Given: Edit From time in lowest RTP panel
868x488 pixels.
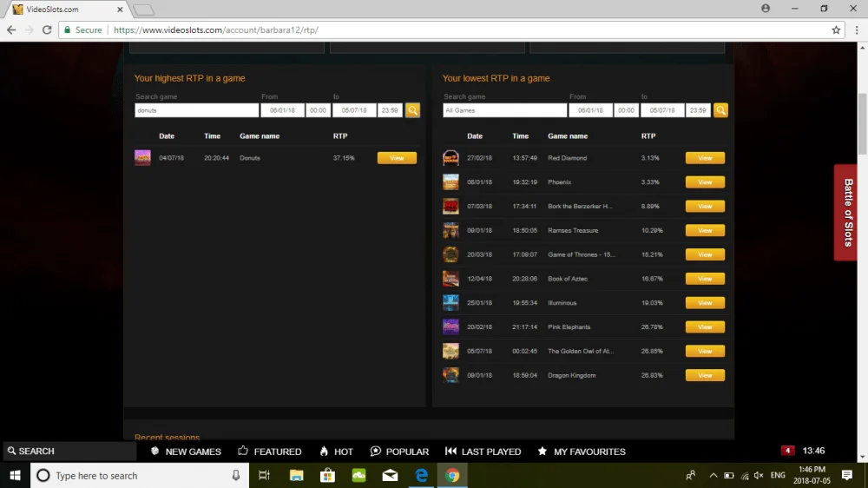Looking at the screenshot, I should (626, 110).
